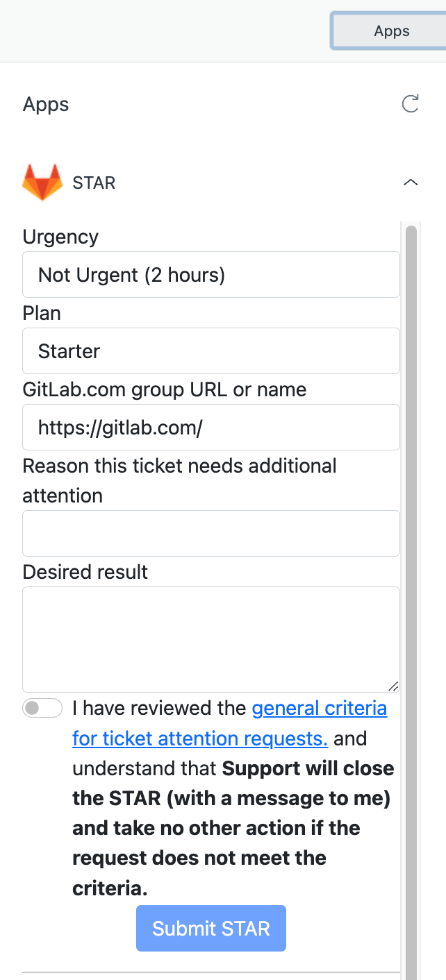Collapse the STAR app section
446x980 pixels.
410,183
